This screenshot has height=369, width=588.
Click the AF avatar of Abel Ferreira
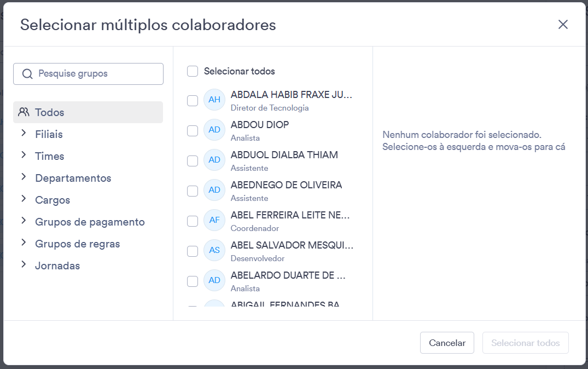click(x=214, y=220)
